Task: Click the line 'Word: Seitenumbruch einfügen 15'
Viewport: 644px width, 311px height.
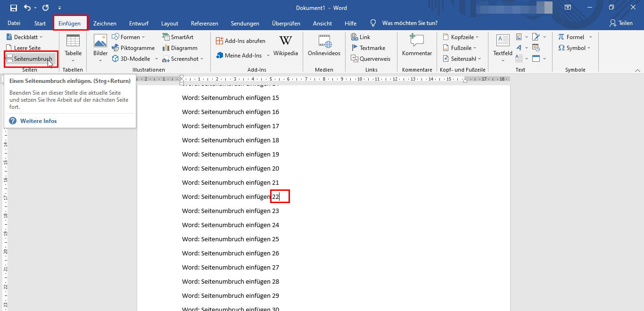Action: click(231, 98)
